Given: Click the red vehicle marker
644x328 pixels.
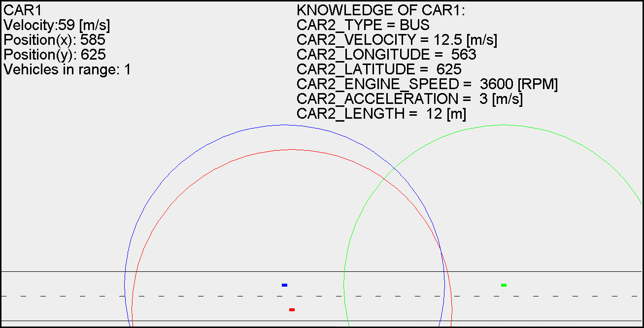Looking at the screenshot, I should pyautogui.click(x=292, y=310).
